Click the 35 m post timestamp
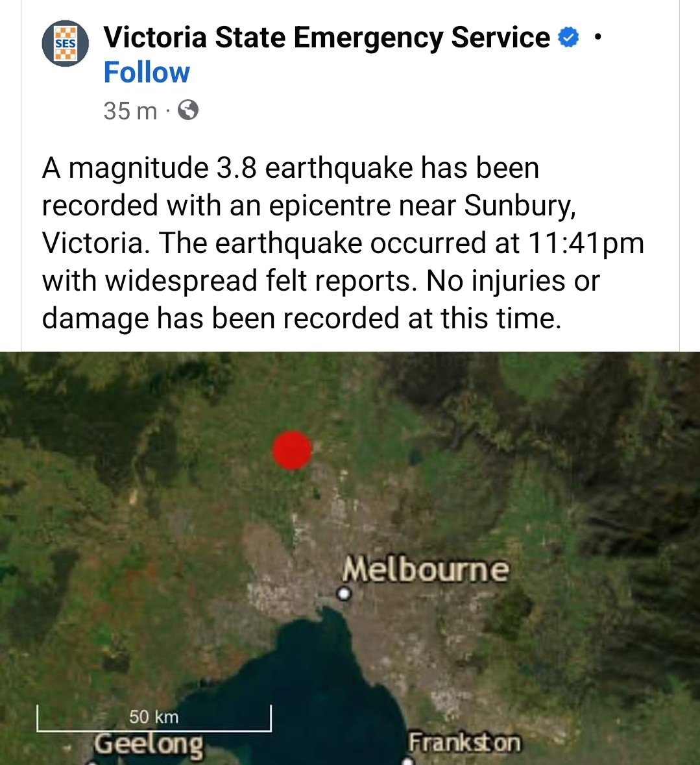Screen dimensions: 700x765 pyautogui.click(x=130, y=111)
